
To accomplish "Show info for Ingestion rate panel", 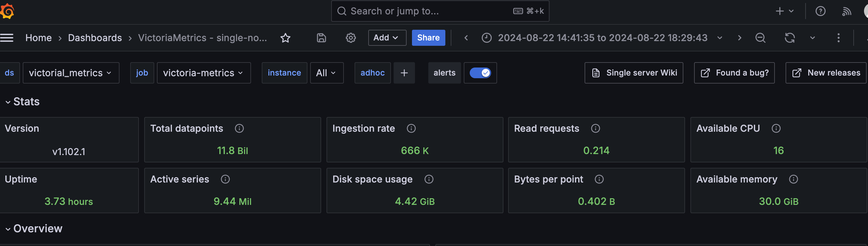I will (x=411, y=129).
